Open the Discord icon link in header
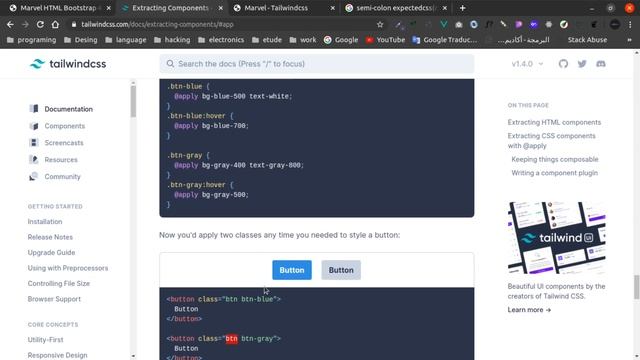Screen dimensions: 640x360 coord(601,64)
